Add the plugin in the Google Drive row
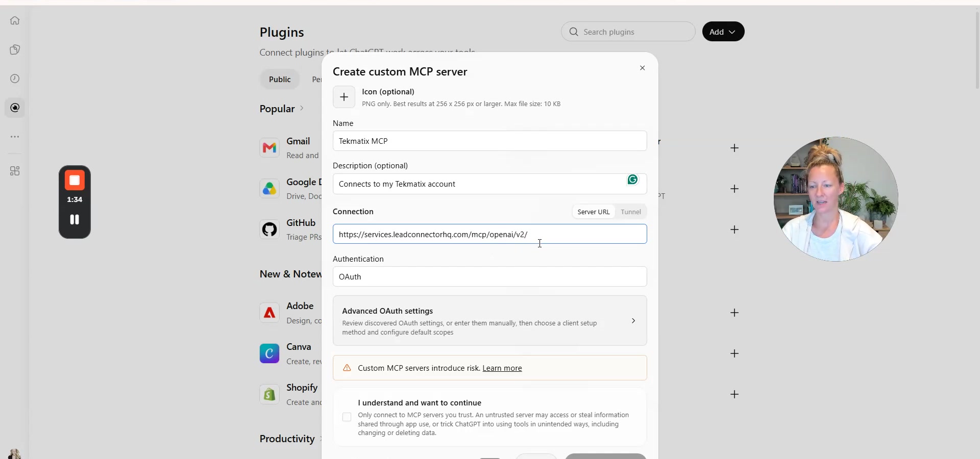The width and height of the screenshot is (980, 459). (x=734, y=189)
